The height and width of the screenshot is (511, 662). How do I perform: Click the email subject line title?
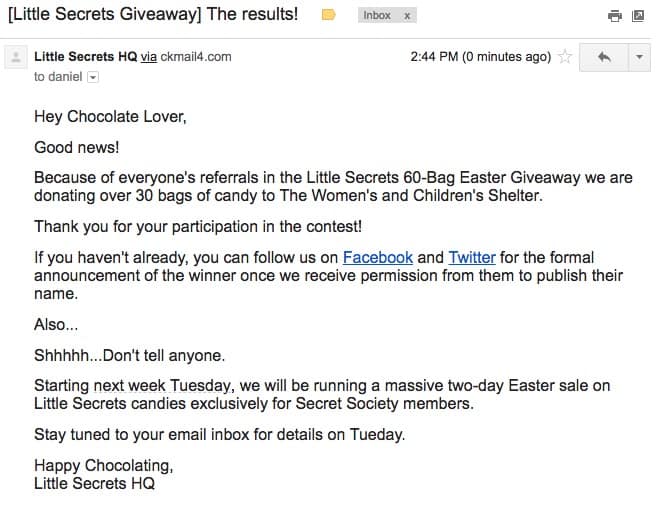coord(153,16)
